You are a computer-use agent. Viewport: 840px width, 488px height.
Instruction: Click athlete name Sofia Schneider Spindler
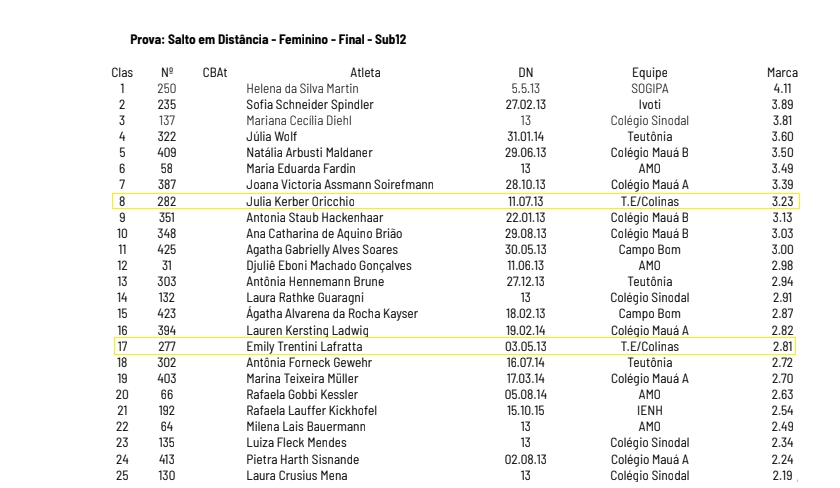point(310,104)
